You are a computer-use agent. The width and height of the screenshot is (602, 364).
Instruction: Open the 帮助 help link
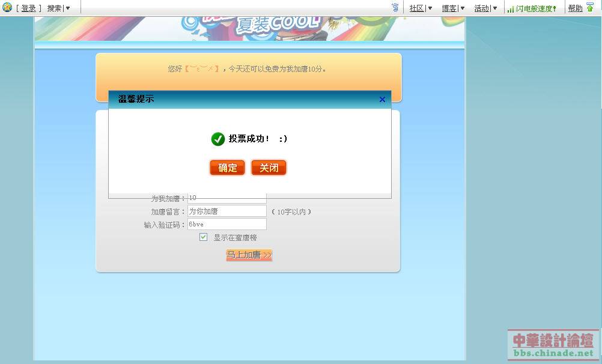pos(575,8)
